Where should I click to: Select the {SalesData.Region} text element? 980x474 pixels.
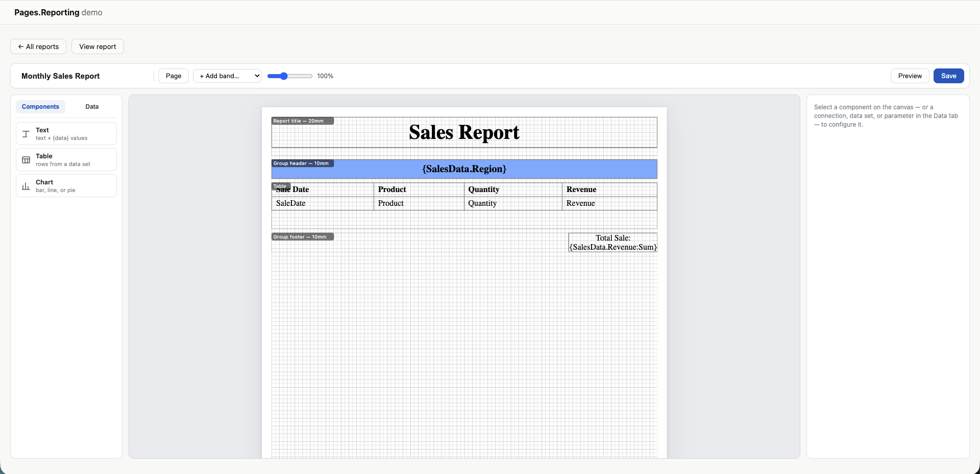tap(464, 169)
